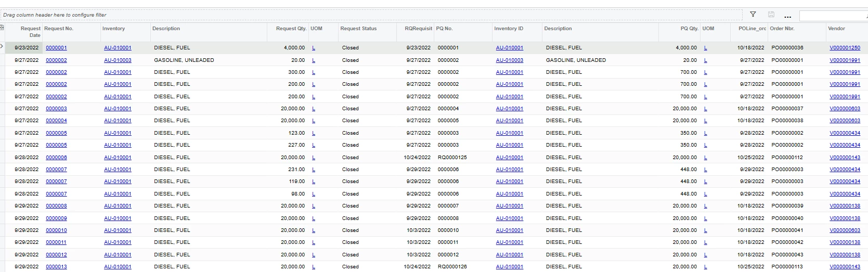Click the save filter floppy disk icon
Image resolution: width=868 pixels, height=272 pixels.
[771, 15]
